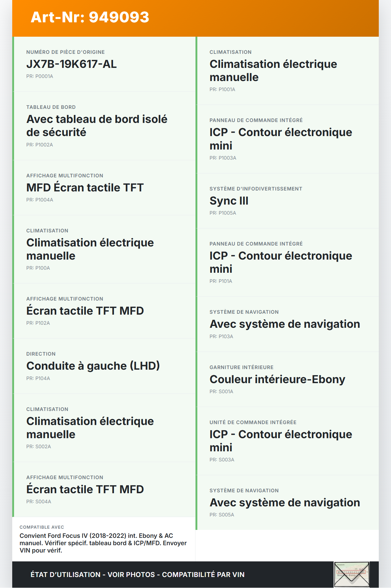
Task: Click the Art-Nr: 949093 header title
Action: coord(90,17)
